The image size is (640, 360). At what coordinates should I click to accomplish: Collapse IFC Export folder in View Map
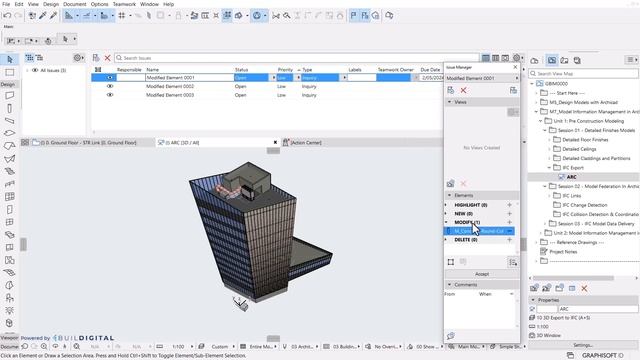(x=549, y=168)
